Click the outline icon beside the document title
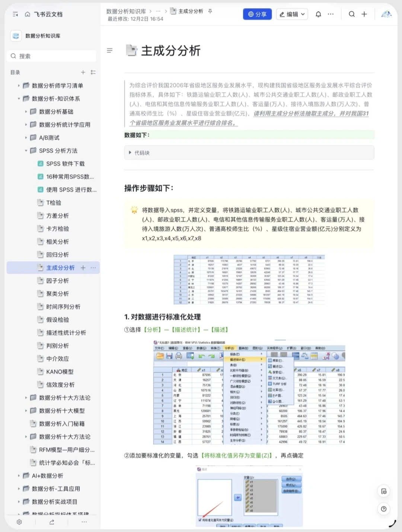Image resolution: width=402 pixels, height=532 pixels. pos(110,51)
